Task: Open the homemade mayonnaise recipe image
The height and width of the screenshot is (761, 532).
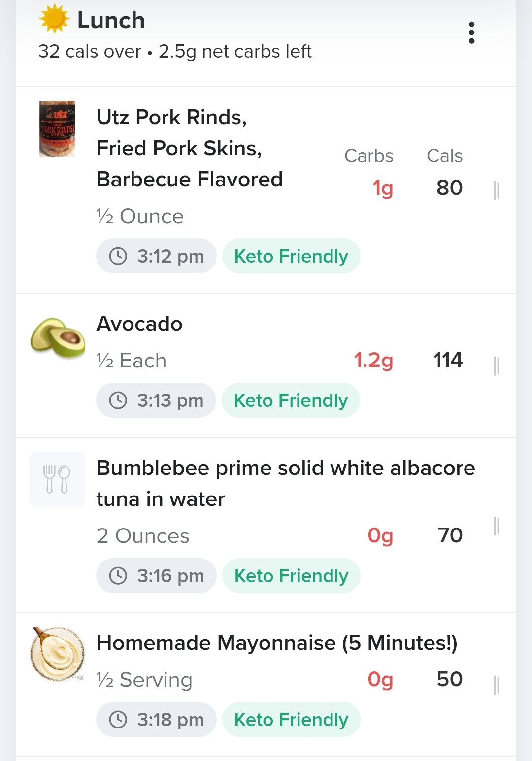Action: click(x=58, y=654)
